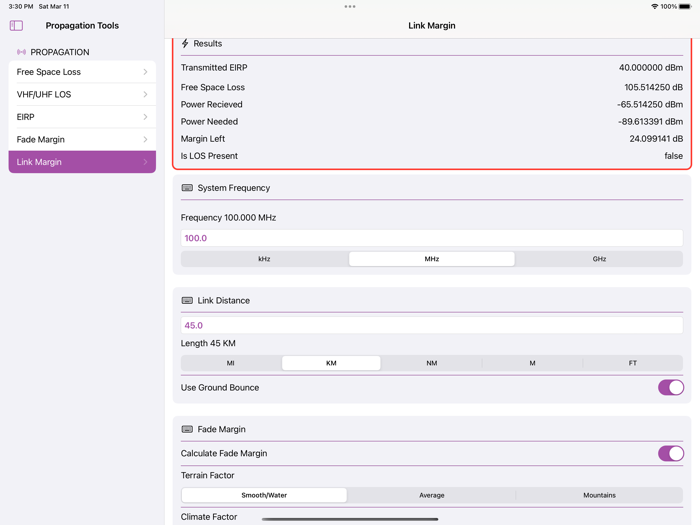Viewport: 700px width, 525px height.
Task: Click the Link Distance input field
Action: [x=431, y=325]
